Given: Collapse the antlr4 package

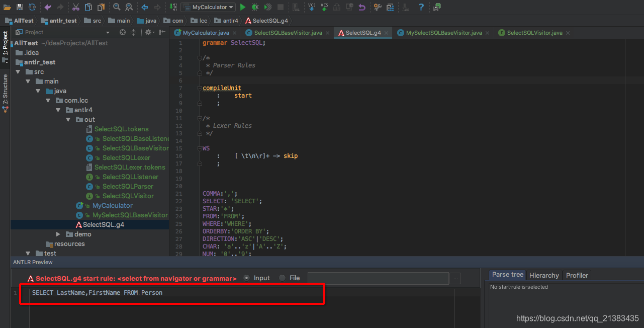Looking at the screenshot, I should [x=58, y=110].
